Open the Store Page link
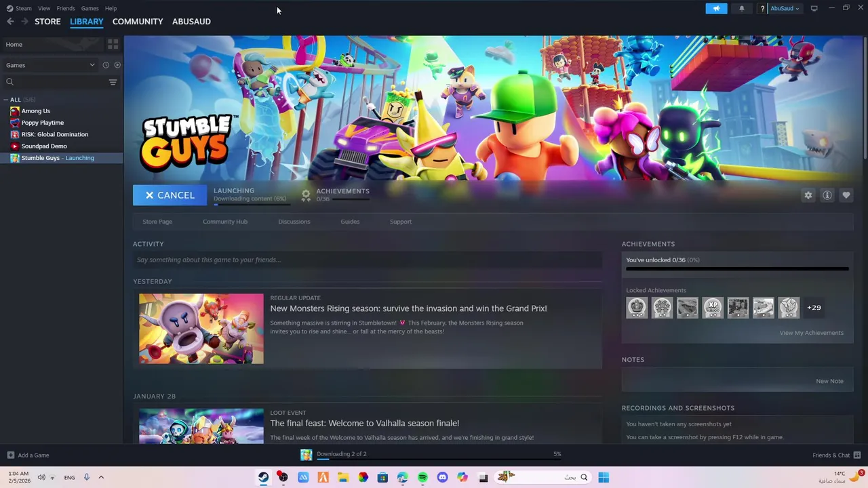 point(157,222)
